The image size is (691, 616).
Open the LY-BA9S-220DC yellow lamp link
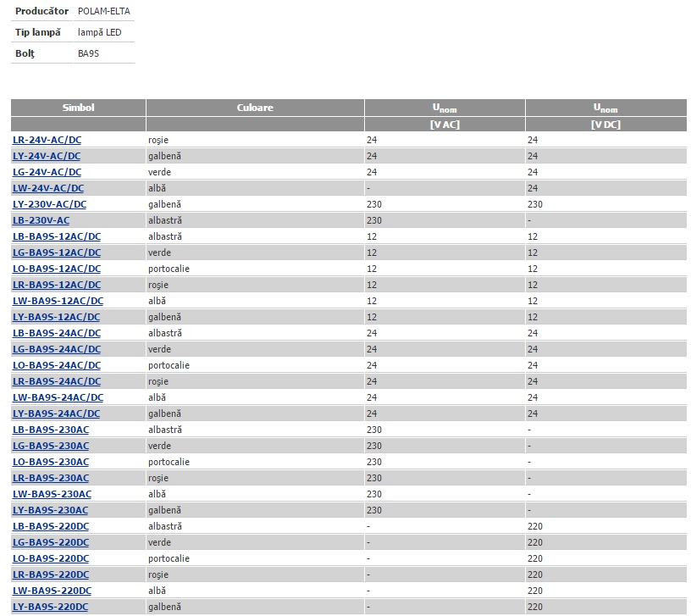pos(51,607)
